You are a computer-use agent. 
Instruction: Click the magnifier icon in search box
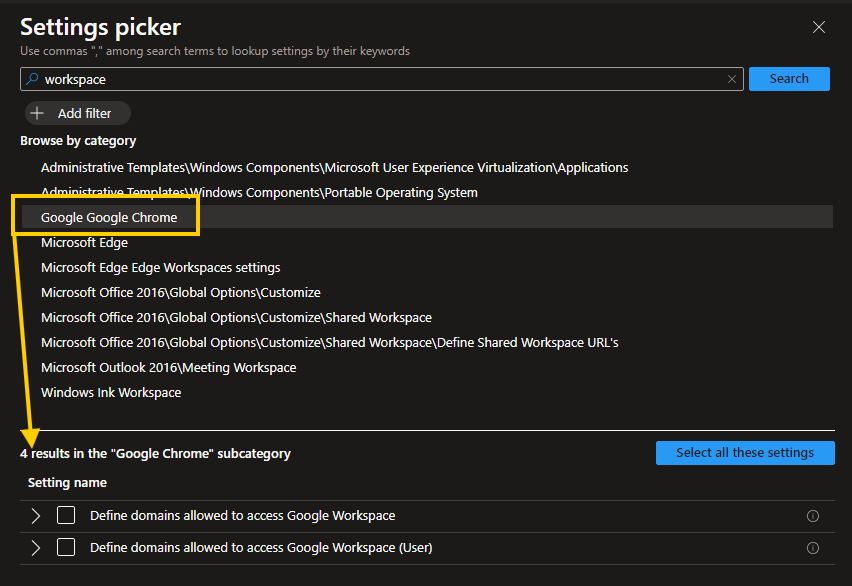click(x=32, y=79)
